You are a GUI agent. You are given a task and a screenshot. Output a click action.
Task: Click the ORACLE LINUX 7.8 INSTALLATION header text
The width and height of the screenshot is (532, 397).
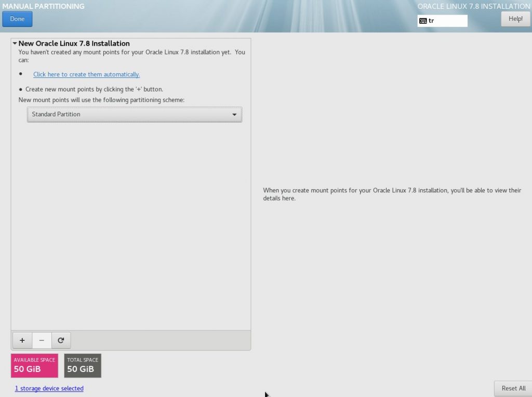[474, 6]
